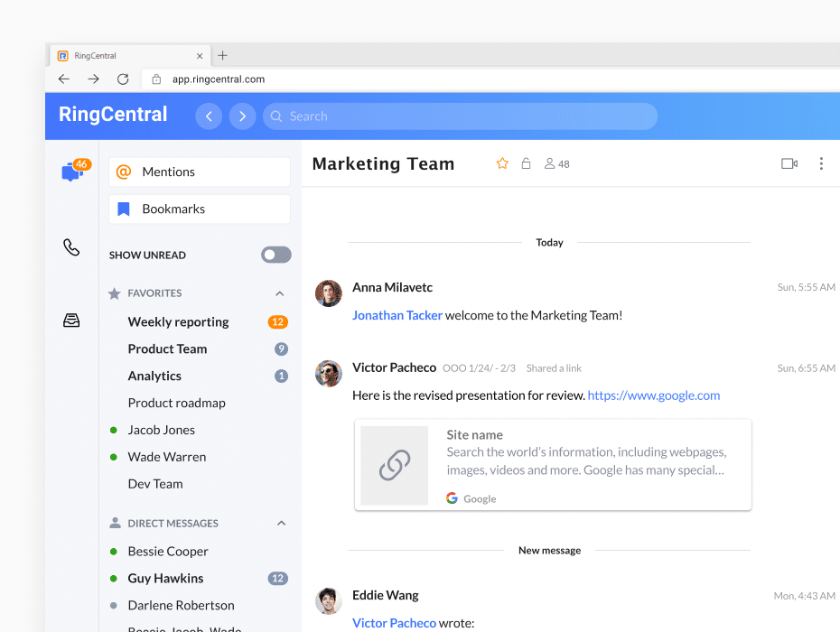
Task: Select the Weekly reporting conversation
Action: pos(178,322)
